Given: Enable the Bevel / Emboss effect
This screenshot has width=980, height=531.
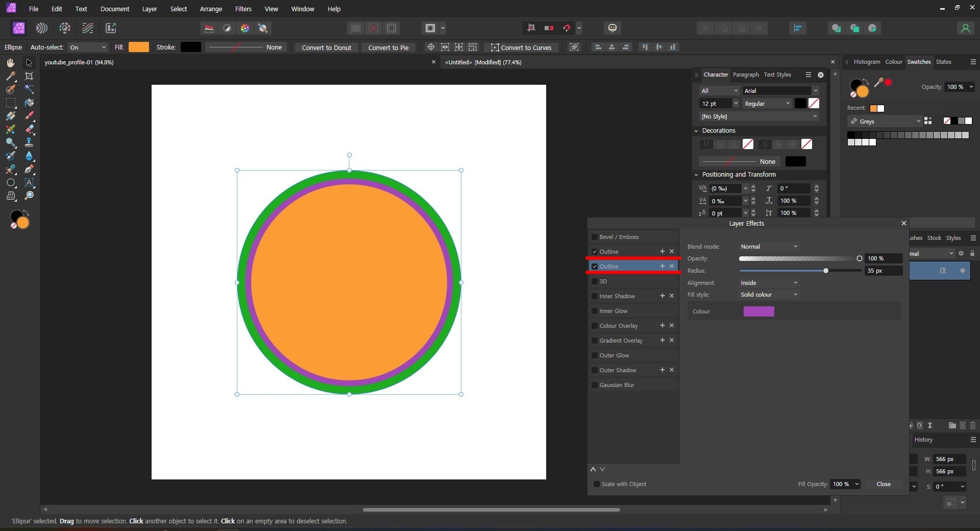Looking at the screenshot, I should [595, 237].
